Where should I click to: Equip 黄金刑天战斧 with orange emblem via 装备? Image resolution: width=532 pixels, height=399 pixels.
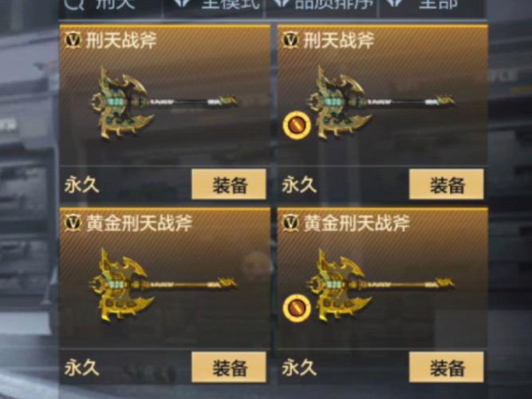pyautogui.click(x=446, y=367)
